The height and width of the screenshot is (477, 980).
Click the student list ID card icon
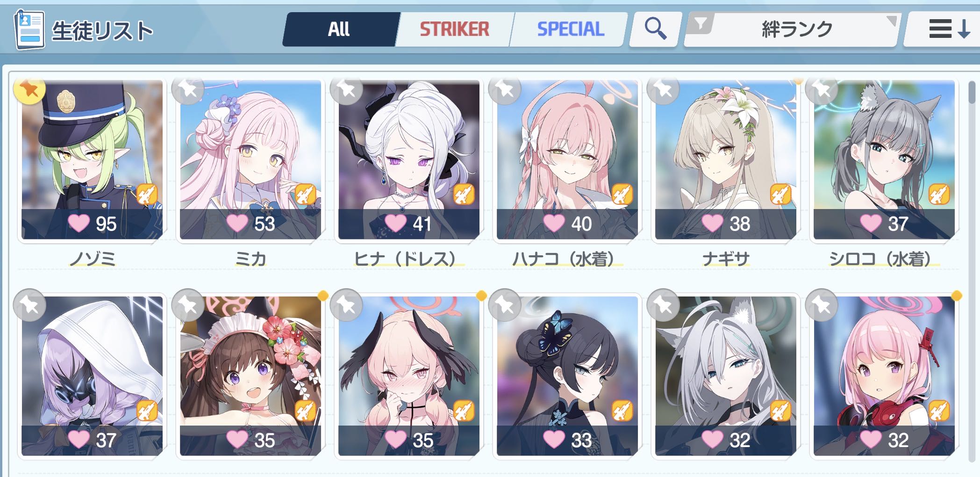coord(29,29)
